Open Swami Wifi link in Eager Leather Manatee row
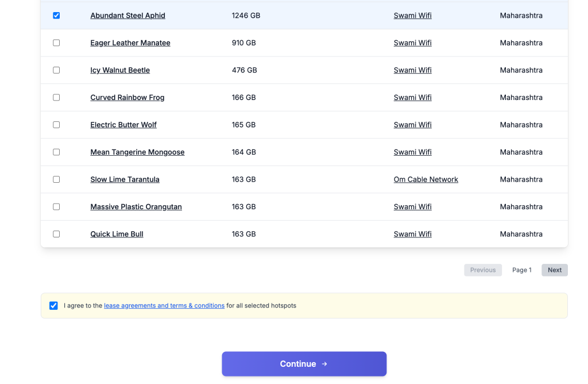This screenshot has width=588, height=384. click(x=412, y=43)
